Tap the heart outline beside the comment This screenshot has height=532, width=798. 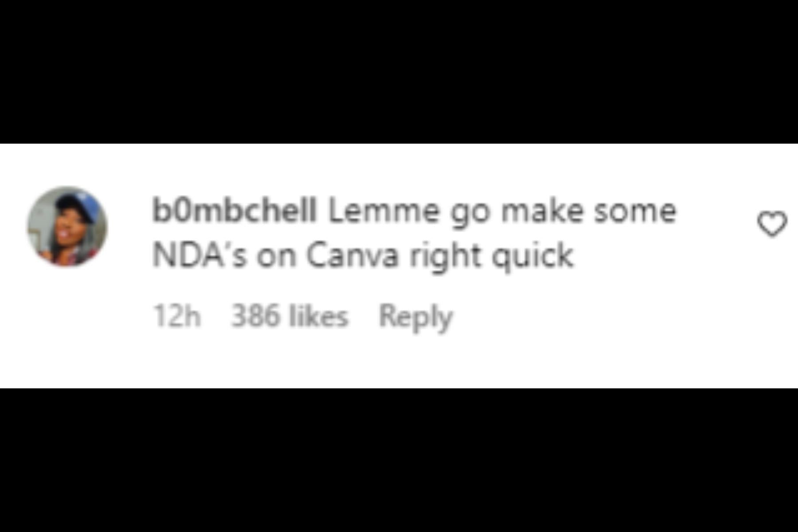tap(772, 224)
